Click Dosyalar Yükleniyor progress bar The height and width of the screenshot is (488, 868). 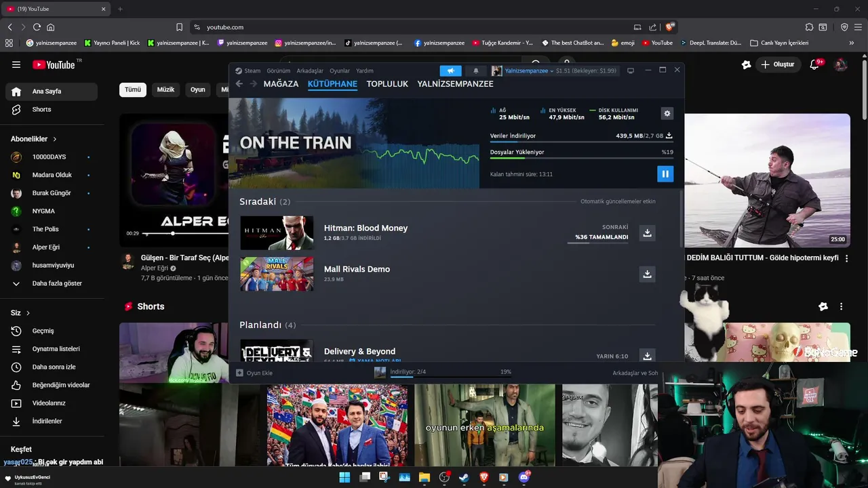click(581, 159)
